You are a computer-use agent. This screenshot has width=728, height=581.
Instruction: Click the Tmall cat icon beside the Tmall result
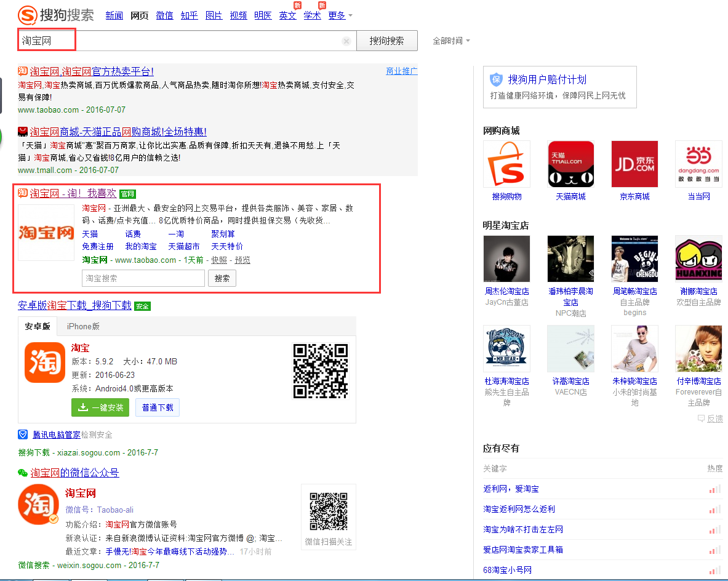point(23,132)
